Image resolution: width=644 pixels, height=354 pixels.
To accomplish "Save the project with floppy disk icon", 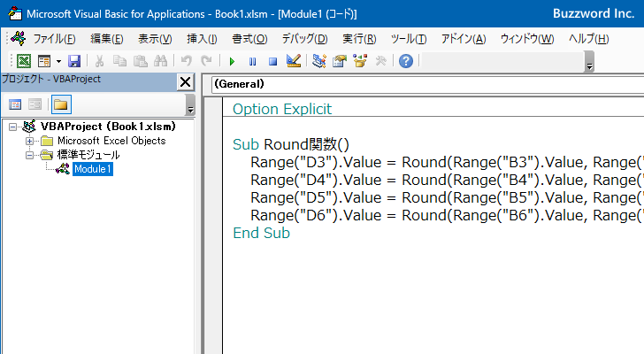I will [x=74, y=61].
